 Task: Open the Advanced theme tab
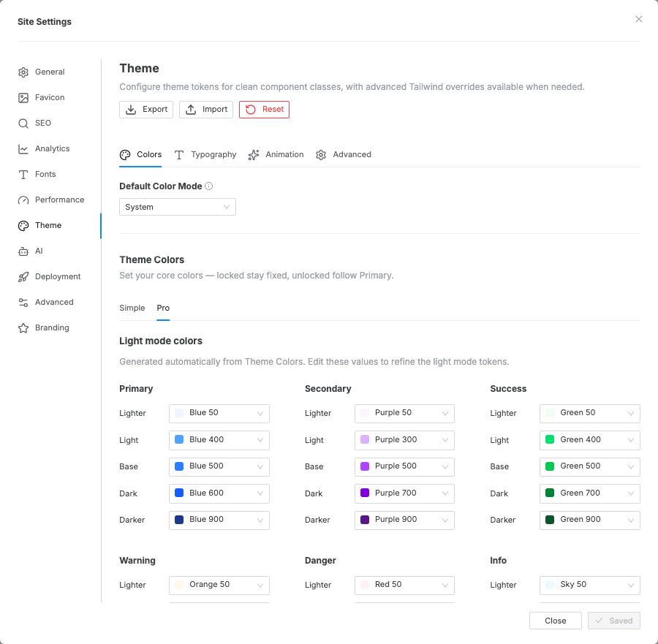click(x=344, y=155)
